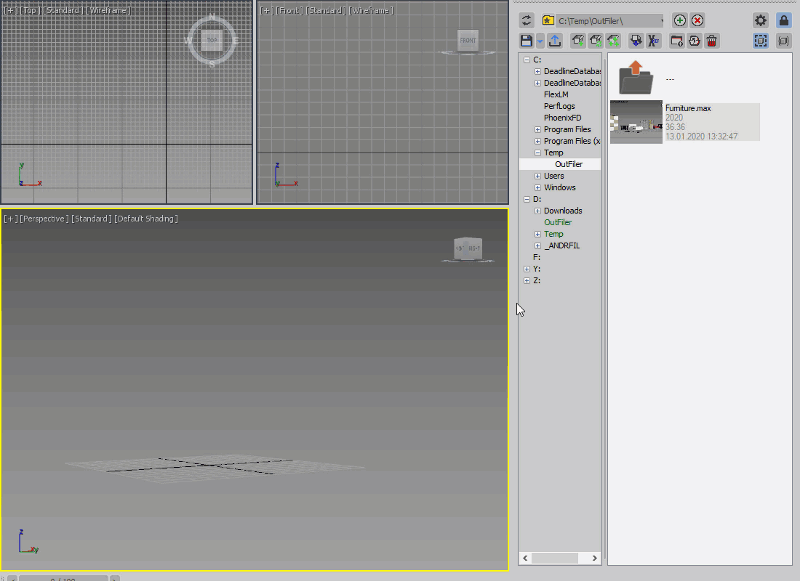Select the green OutFiler folder under D:
This screenshot has height=581, width=800.
point(558,222)
